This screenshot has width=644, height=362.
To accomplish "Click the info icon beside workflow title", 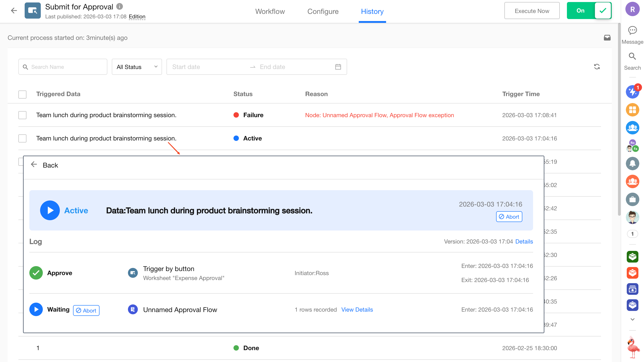I will point(119,6).
